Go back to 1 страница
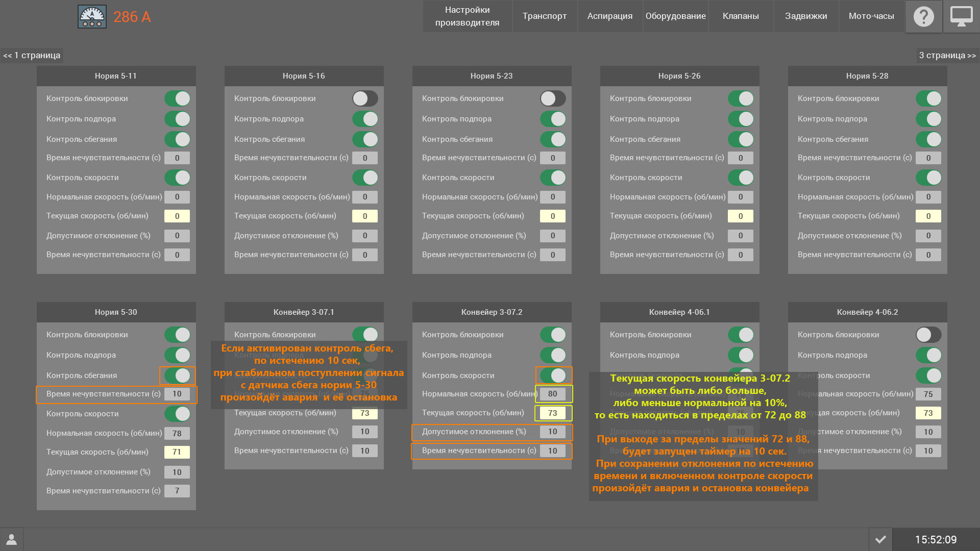 coord(32,55)
